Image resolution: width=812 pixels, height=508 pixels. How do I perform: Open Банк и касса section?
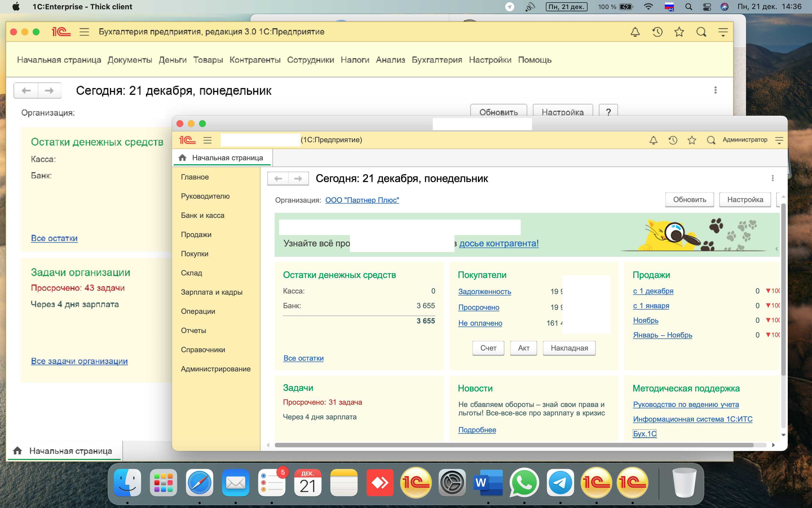point(202,215)
